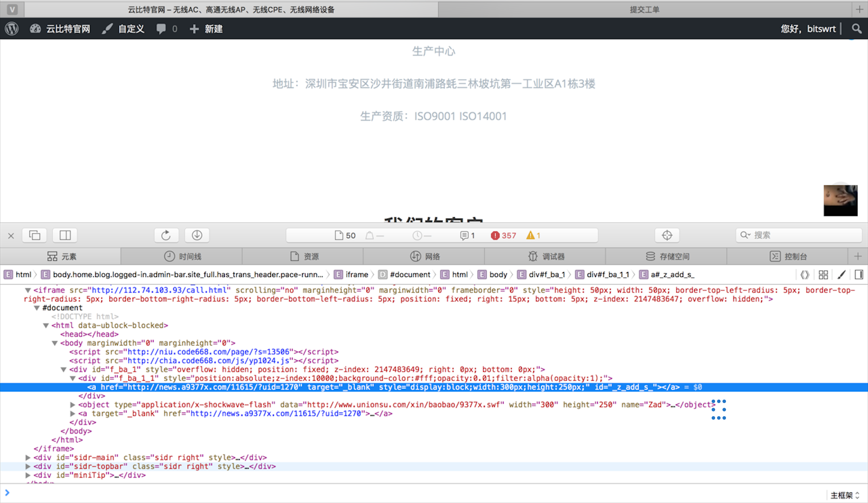Expand the object shockwave-flash node
868x503 pixels.
tap(73, 404)
